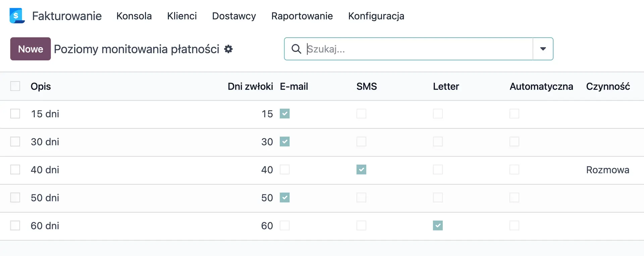
Task: Open the Raportowanie menu
Action: [302, 16]
